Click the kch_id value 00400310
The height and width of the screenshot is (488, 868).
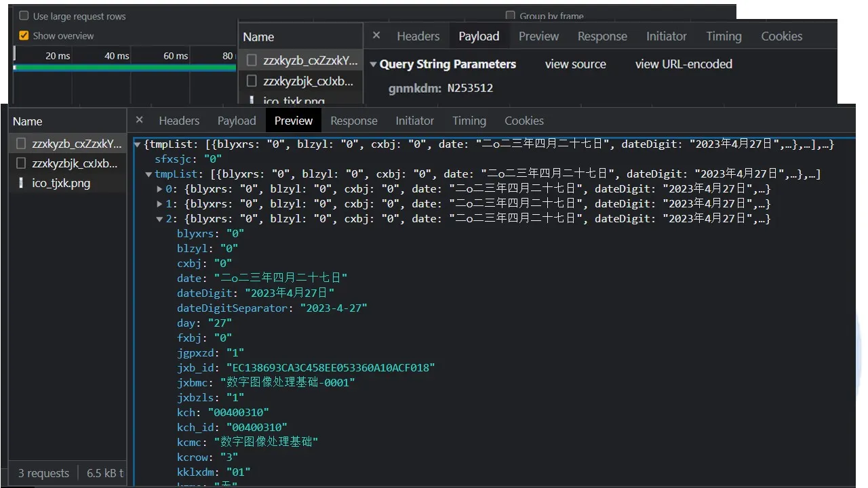[x=256, y=428]
